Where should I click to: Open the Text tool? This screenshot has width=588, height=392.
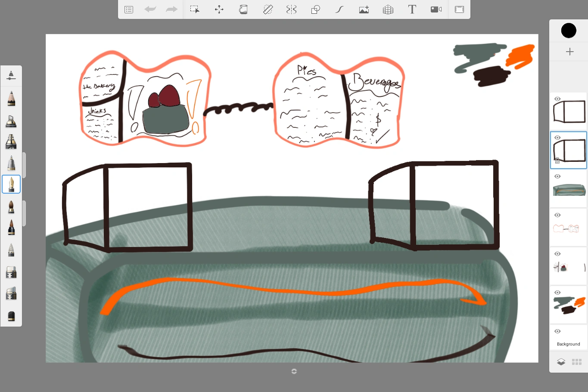(x=412, y=9)
